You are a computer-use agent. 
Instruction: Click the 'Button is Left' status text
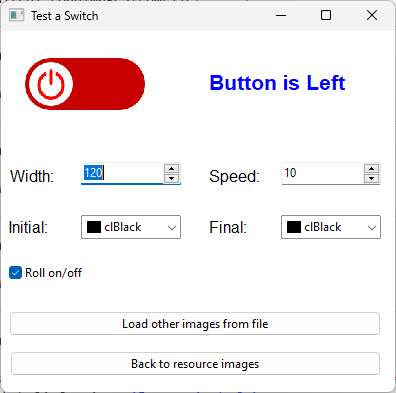(x=277, y=83)
